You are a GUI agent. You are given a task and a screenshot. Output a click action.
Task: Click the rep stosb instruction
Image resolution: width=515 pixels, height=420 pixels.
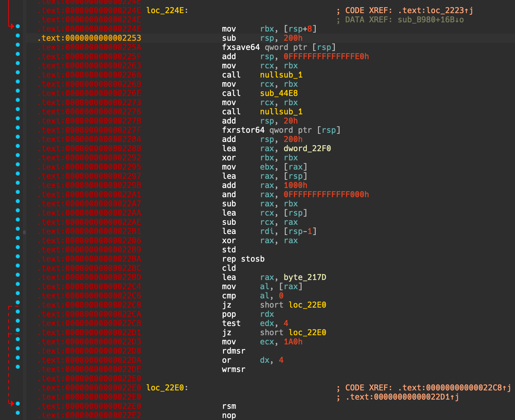(243, 259)
